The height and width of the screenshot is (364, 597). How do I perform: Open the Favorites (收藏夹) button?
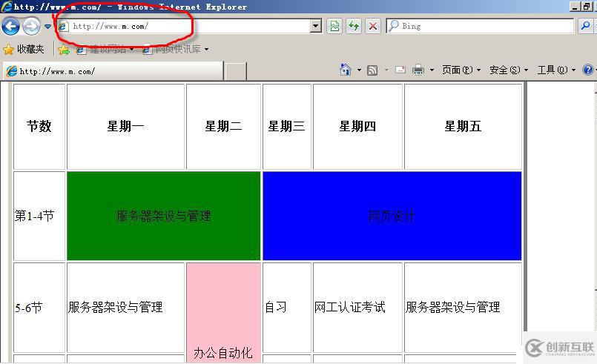click(x=24, y=49)
